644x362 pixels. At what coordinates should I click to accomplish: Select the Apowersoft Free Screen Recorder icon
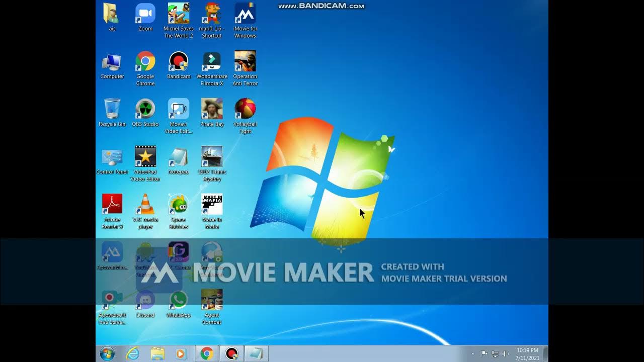point(112,308)
